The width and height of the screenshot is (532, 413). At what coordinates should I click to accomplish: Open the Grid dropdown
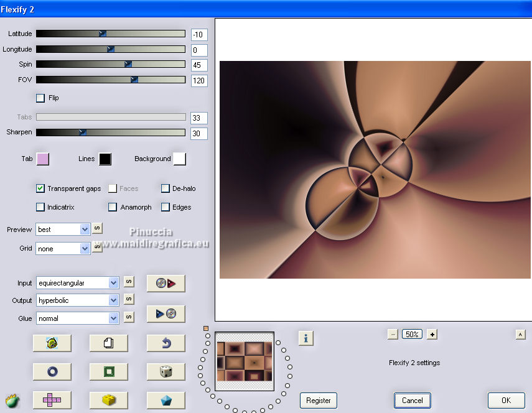pyautogui.click(x=63, y=249)
